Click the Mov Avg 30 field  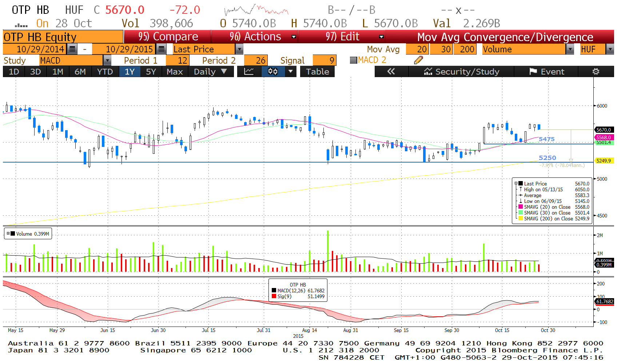click(x=441, y=49)
